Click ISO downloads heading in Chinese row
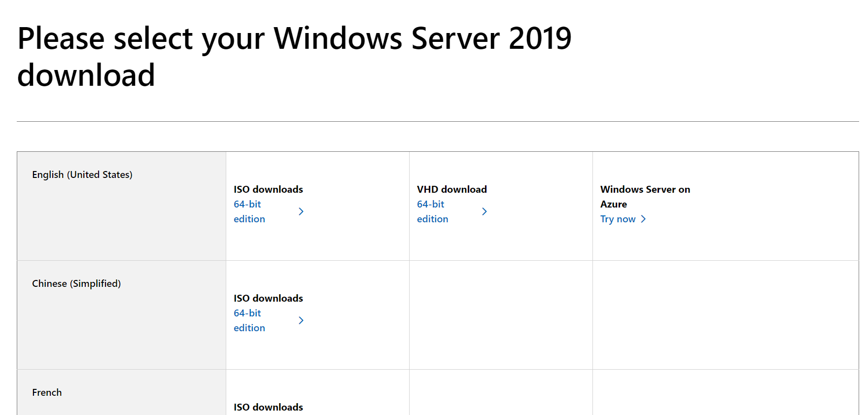868x415 pixels. pyautogui.click(x=268, y=298)
